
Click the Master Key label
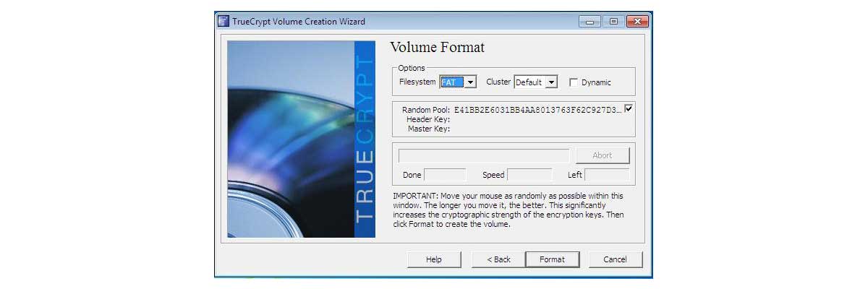[x=429, y=129]
